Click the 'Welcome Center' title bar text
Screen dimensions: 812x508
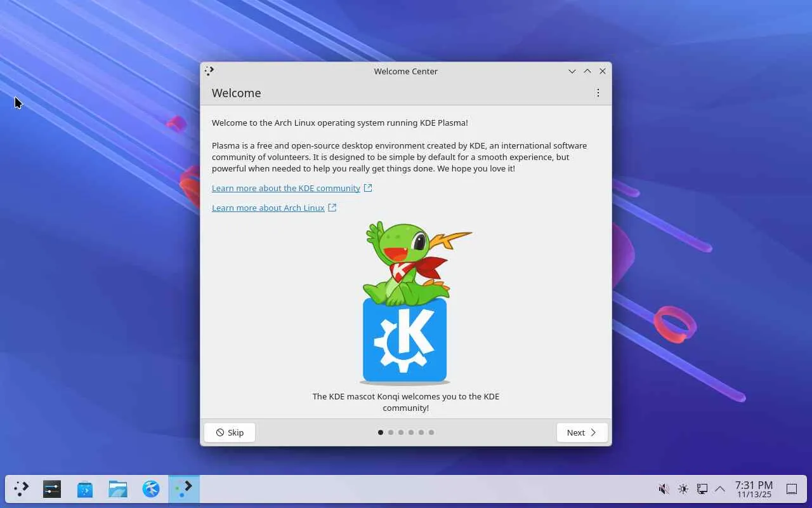point(406,71)
